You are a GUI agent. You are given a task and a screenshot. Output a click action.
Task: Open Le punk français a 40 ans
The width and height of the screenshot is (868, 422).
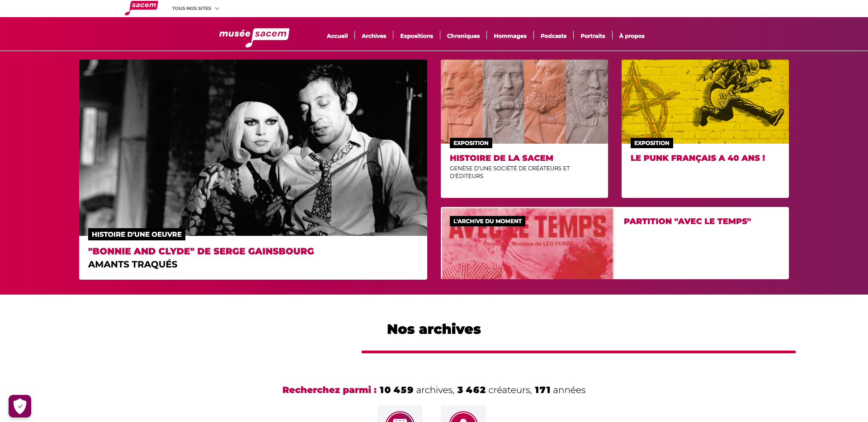698,158
